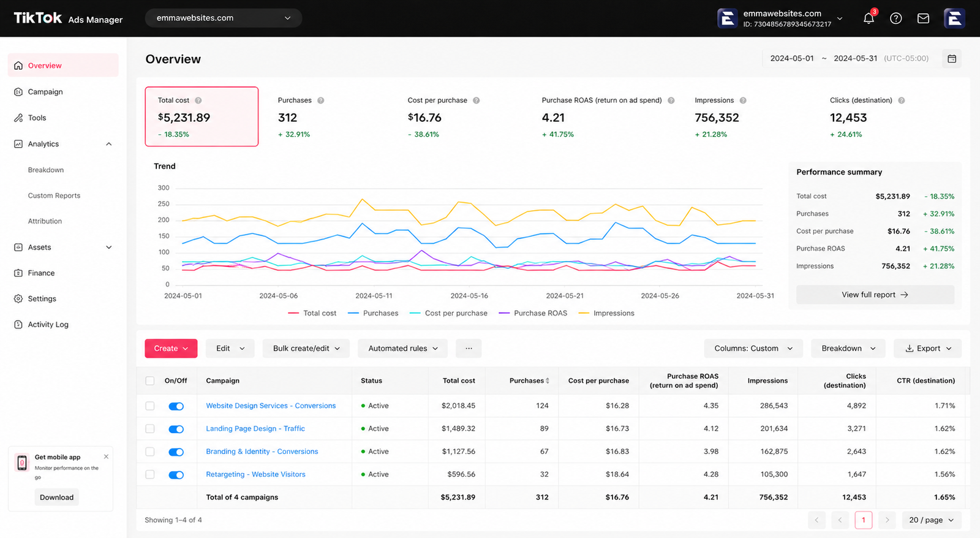The image size is (980, 538).
Task: Click Download mobile app button
Action: 57,498
